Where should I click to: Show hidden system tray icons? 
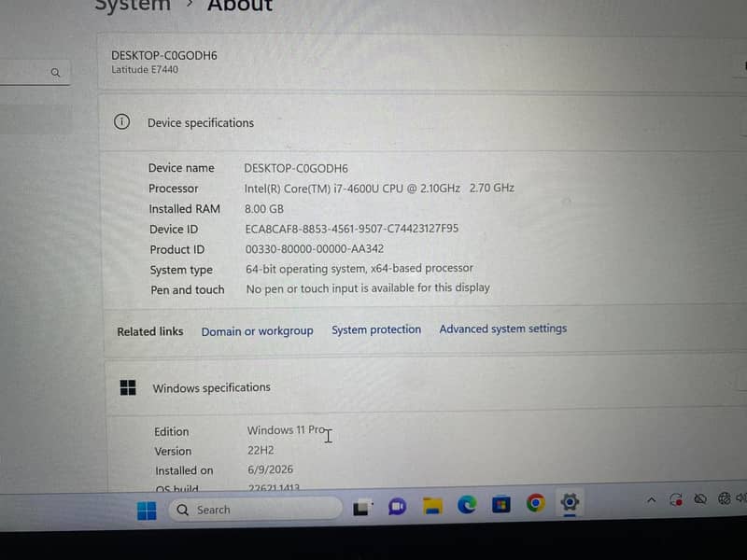click(x=651, y=500)
